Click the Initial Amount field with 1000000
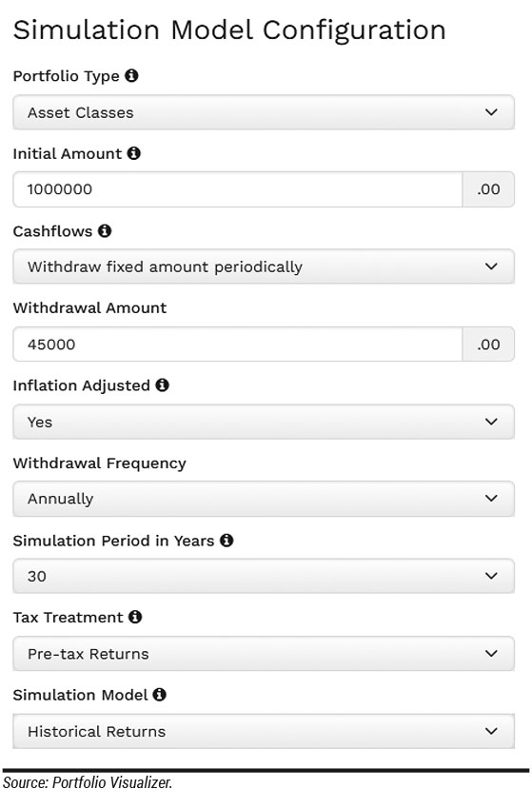The width and height of the screenshot is (532, 809). [x=237, y=189]
